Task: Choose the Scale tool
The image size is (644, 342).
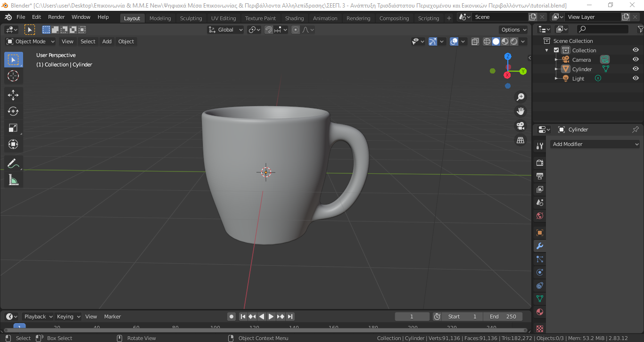Action: coord(13,128)
